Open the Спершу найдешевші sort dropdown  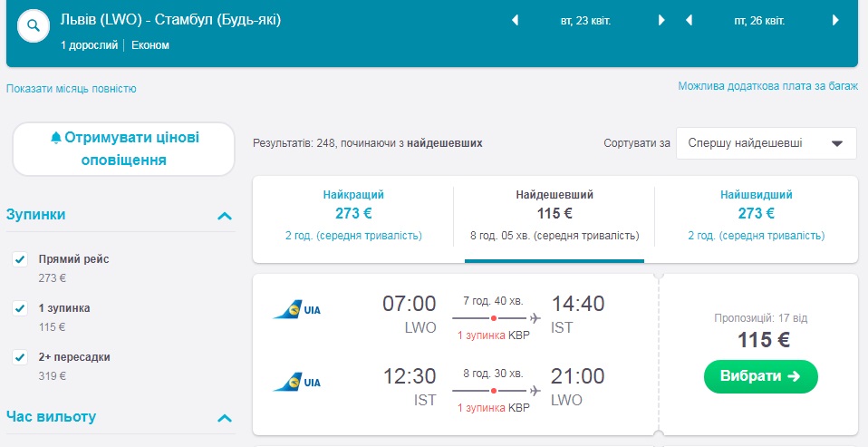pos(766,143)
